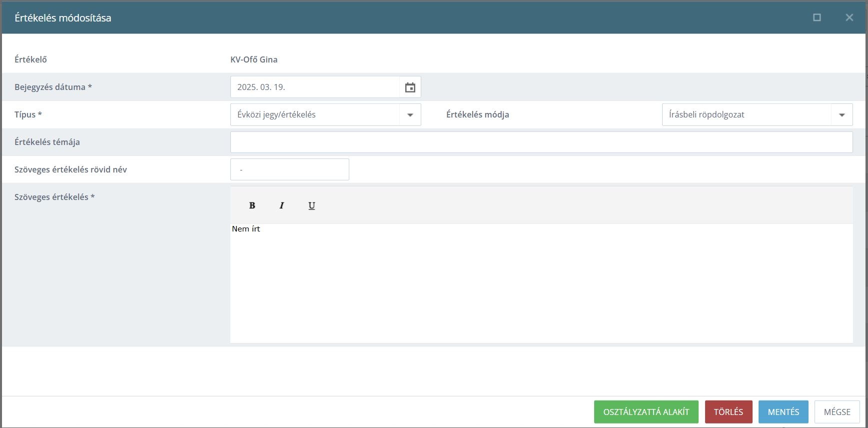Open the Évközi jegy/értékelés combo box
The height and width of the screenshot is (428, 868).
tap(326, 114)
